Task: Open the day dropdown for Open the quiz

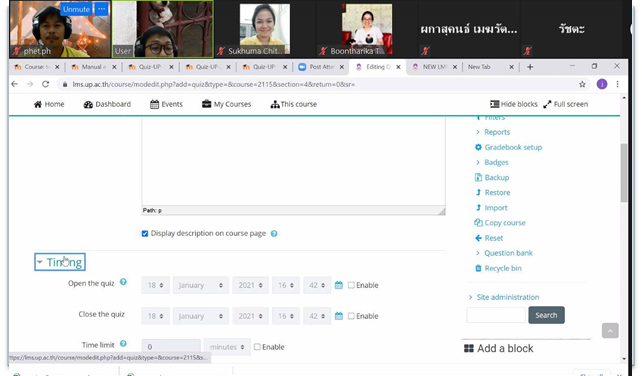Action: [156, 285]
